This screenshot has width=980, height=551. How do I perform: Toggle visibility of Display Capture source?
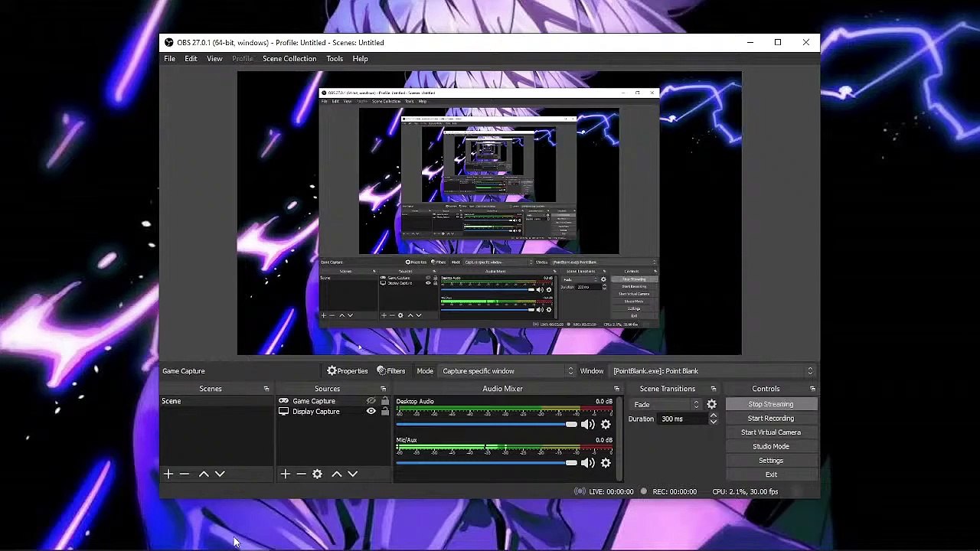(371, 412)
